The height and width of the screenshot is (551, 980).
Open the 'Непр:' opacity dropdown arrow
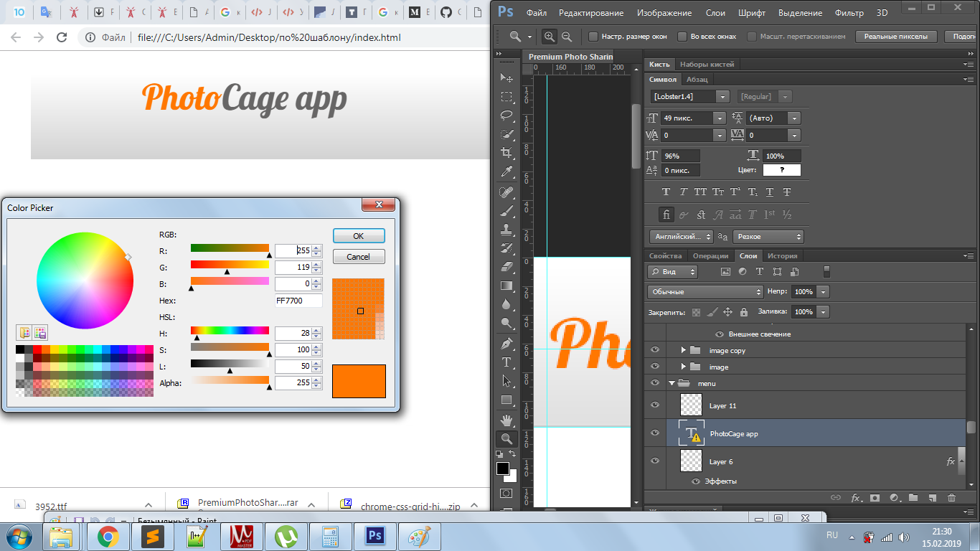coord(823,292)
